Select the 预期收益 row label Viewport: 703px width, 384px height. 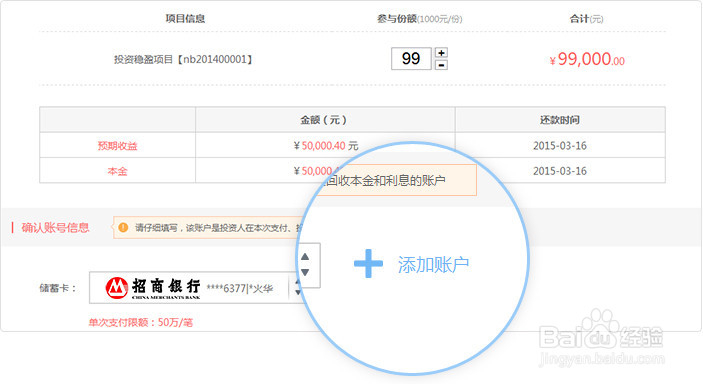pos(117,145)
